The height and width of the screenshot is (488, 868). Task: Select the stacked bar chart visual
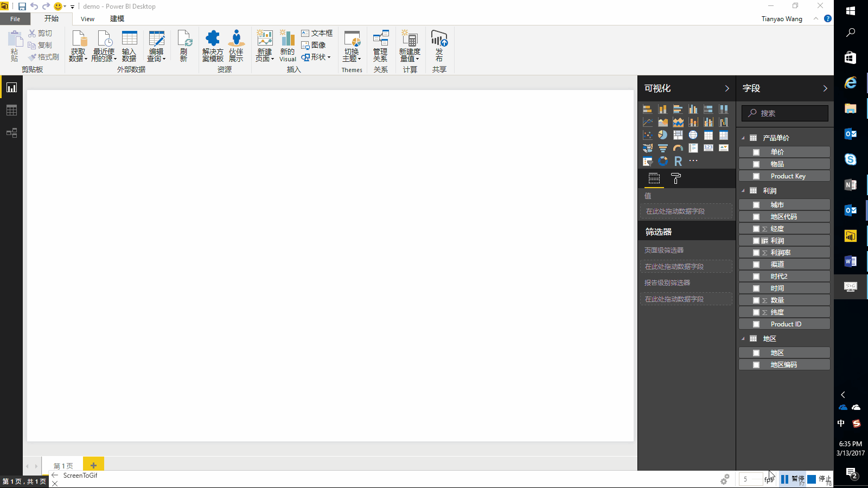pos(647,109)
